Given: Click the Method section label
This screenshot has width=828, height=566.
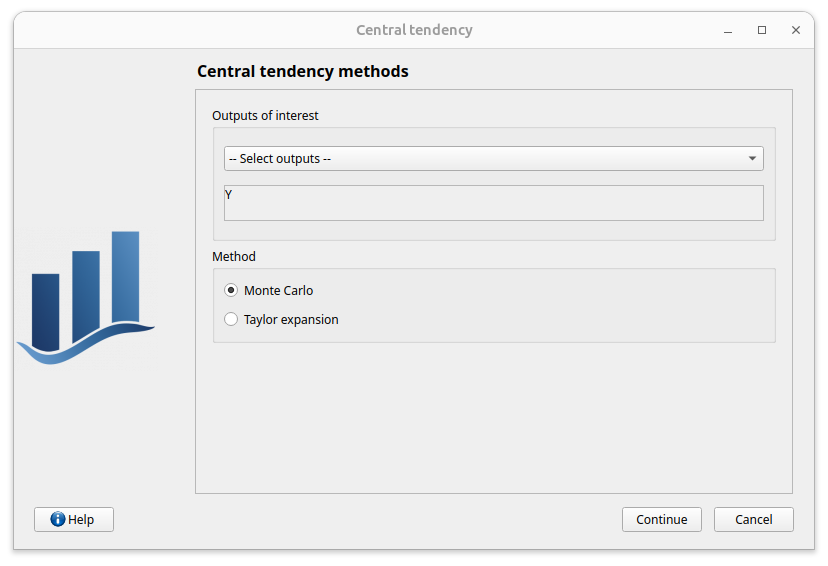Looking at the screenshot, I should [233, 257].
